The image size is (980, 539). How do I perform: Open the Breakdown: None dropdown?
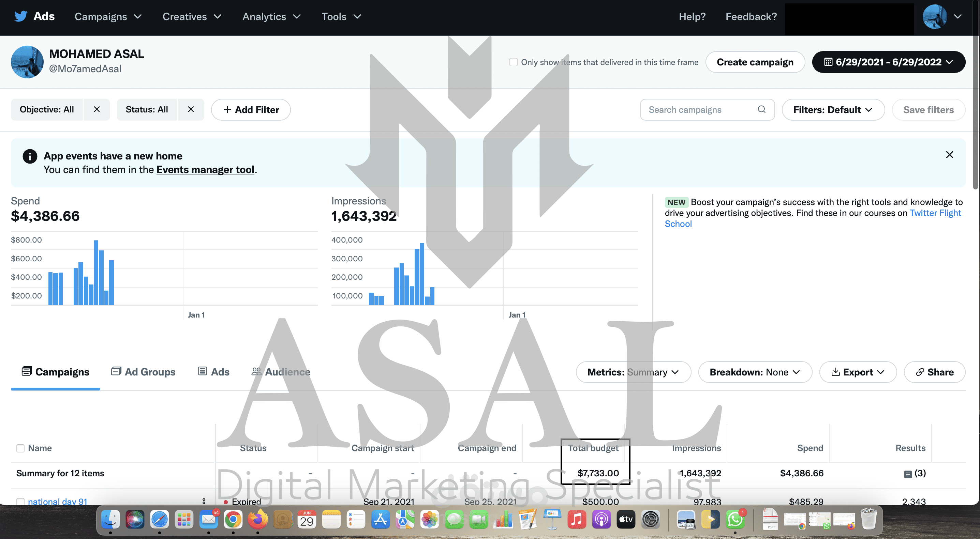point(755,372)
